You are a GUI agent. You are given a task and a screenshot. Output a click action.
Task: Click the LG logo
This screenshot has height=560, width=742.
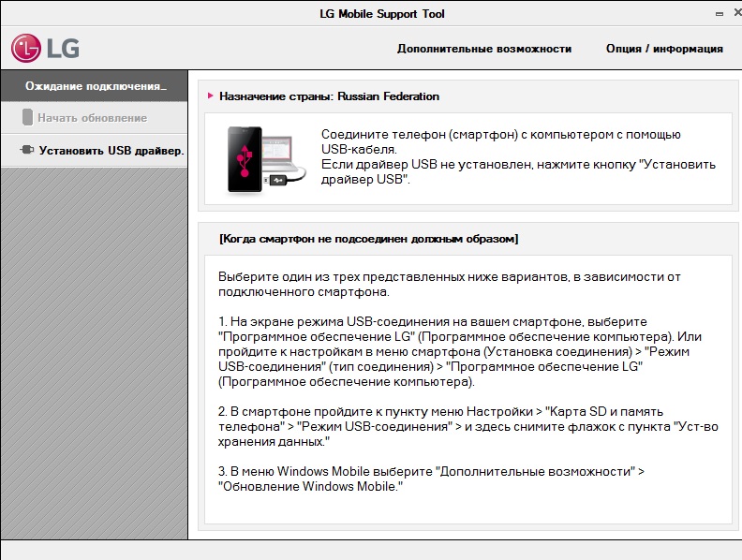pyautogui.click(x=45, y=48)
